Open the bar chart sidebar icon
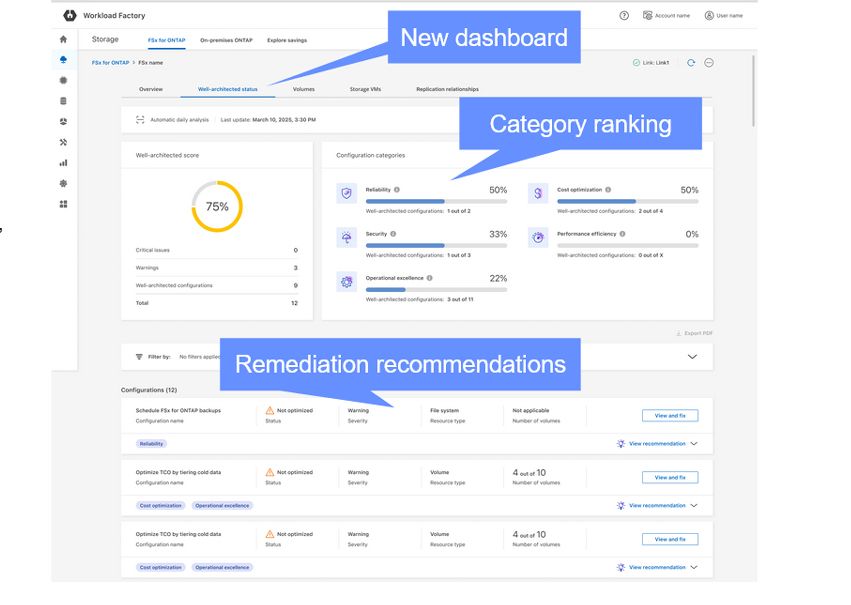 (x=63, y=163)
